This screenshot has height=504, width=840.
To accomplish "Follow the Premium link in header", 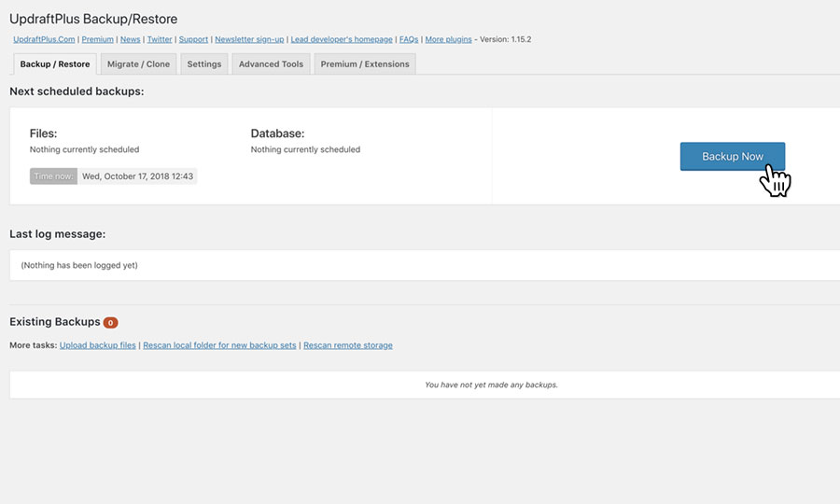I will coord(97,39).
